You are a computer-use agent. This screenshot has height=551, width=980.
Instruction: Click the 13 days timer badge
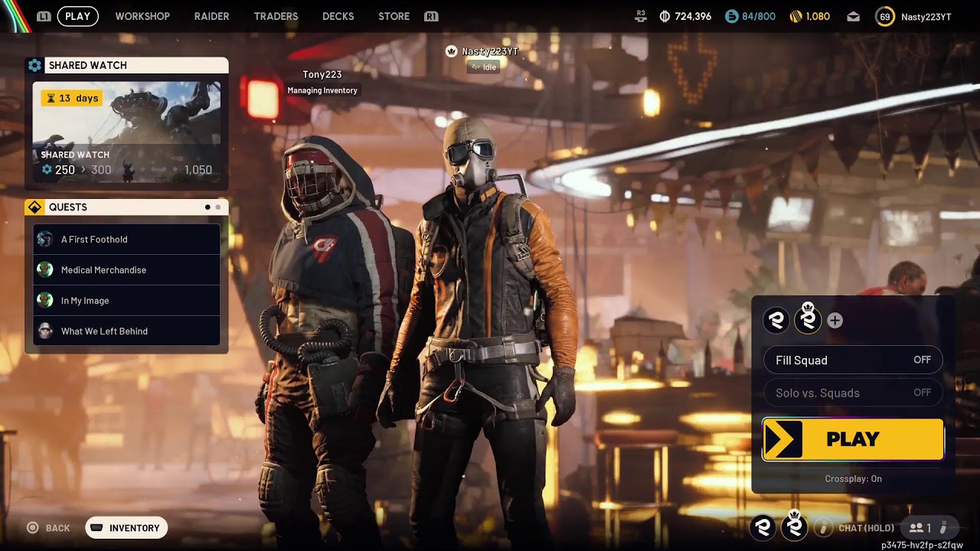pyautogui.click(x=71, y=98)
